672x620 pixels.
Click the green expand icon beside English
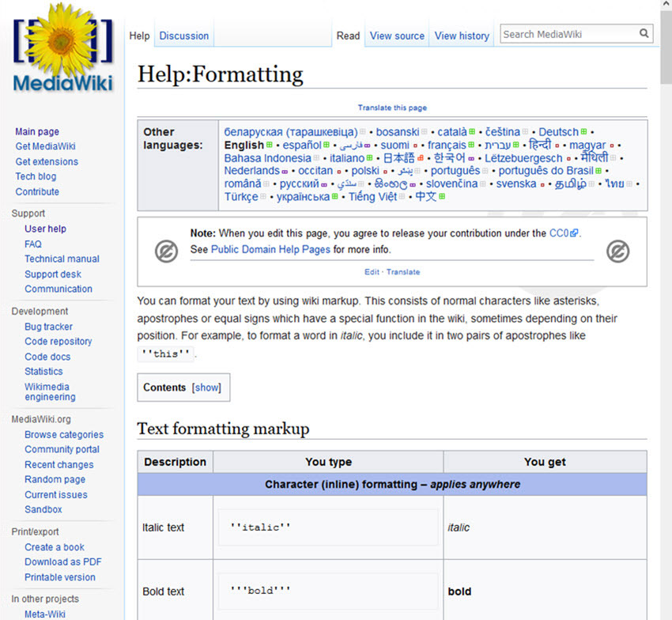point(267,146)
